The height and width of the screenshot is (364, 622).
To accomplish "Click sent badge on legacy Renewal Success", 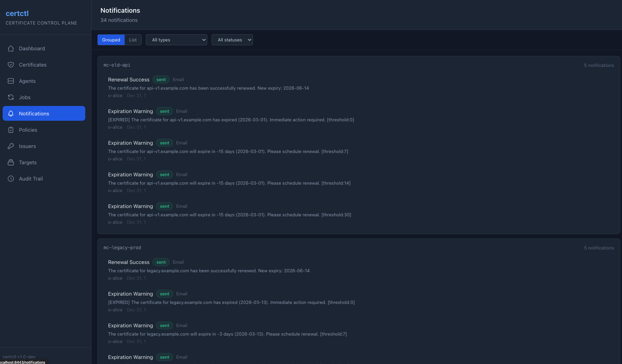I will click(x=161, y=262).
